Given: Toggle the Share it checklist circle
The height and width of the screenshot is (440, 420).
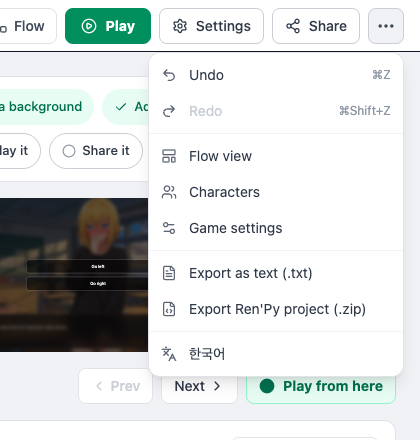Looking at the screenshot, I should 69,151.
